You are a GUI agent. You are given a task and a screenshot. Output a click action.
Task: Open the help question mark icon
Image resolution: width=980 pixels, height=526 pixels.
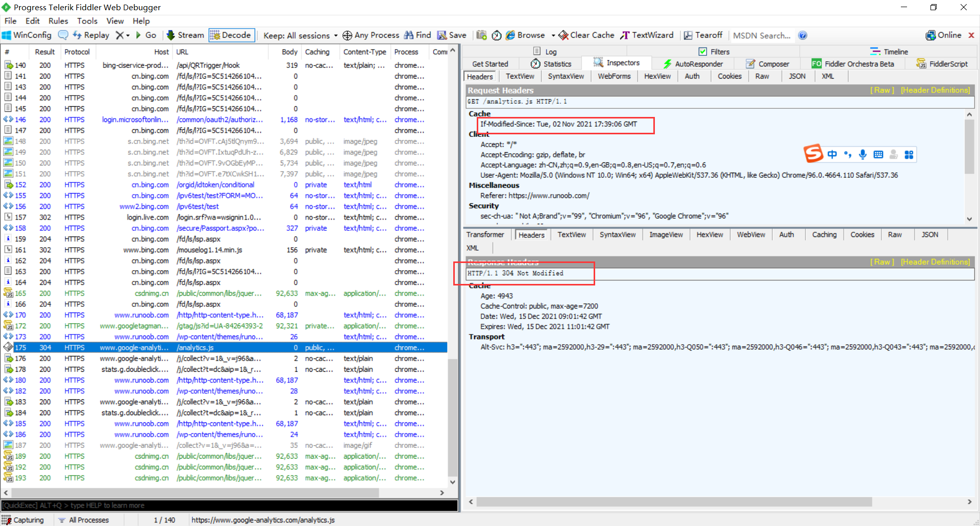803,35
